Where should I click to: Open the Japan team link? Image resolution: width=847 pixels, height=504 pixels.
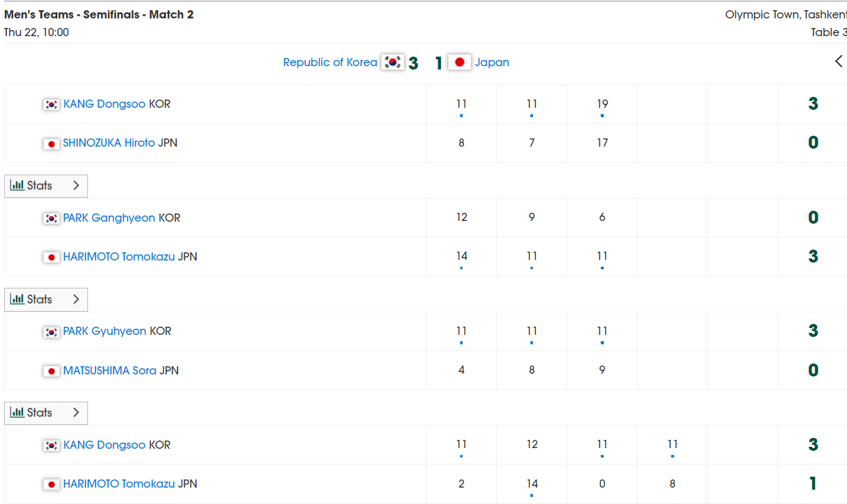492,62
